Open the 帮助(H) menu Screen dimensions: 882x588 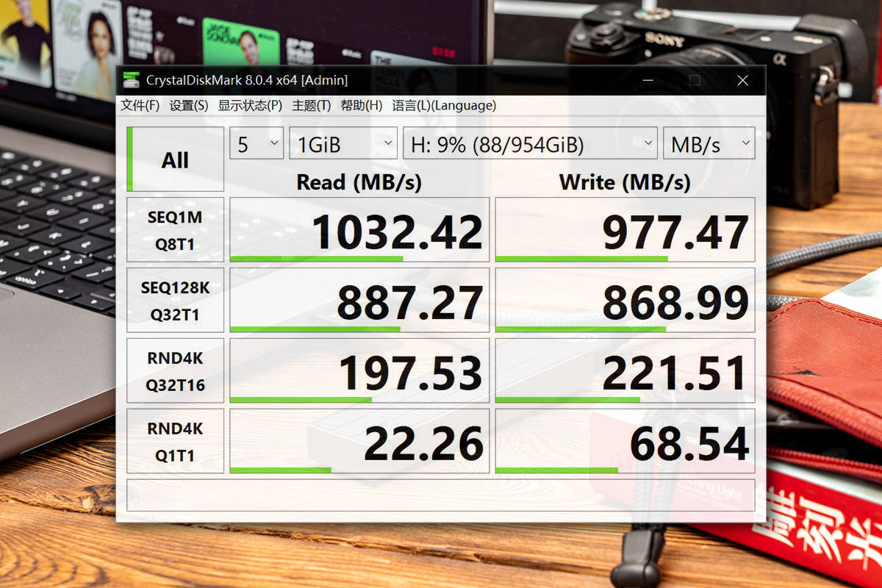(361, 105)
